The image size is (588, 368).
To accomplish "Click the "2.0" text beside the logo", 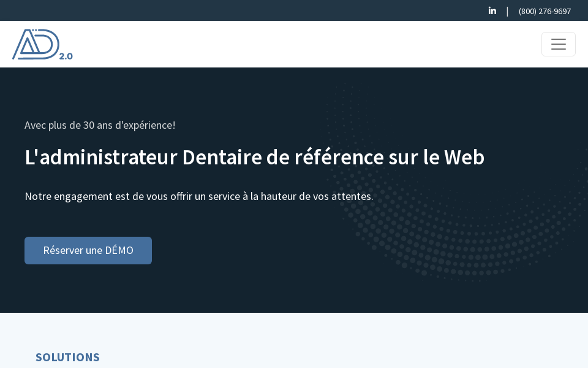I will pos(66,56).
